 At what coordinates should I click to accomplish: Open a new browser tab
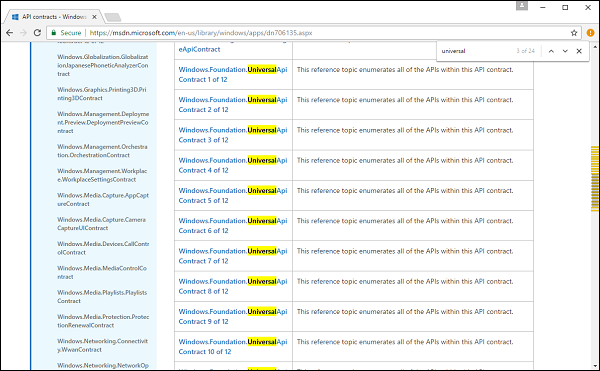(x=113, y=17)
